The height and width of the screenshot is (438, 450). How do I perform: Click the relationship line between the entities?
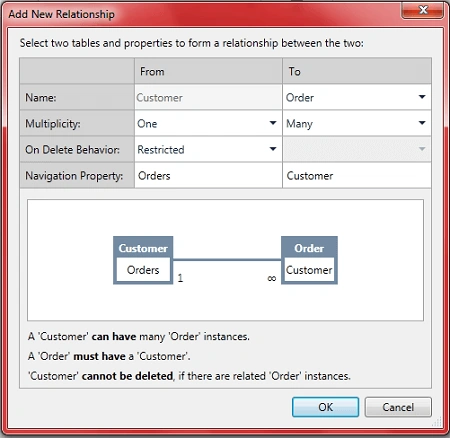click(x=227, y=259)
